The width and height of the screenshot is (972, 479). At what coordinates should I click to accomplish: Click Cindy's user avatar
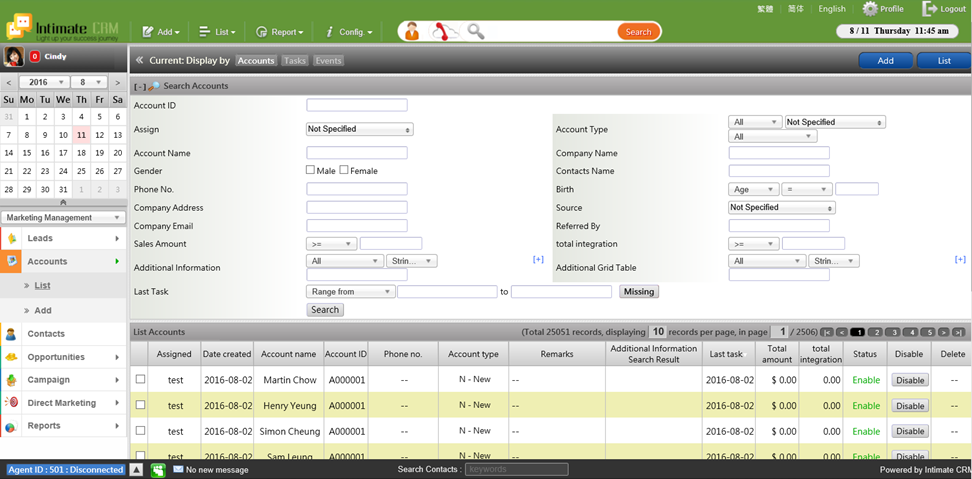[14, 56]
